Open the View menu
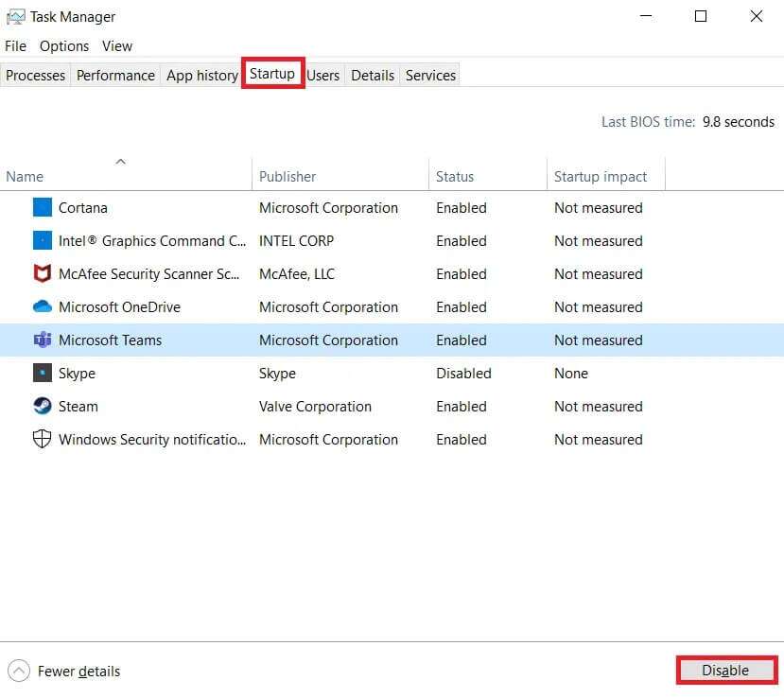 click(x=117, y=46)
